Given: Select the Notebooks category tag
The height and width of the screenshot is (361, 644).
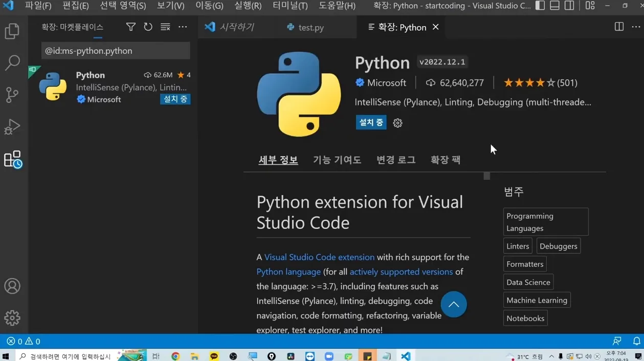Looking at the screenshot, I should tap(525, 318).
